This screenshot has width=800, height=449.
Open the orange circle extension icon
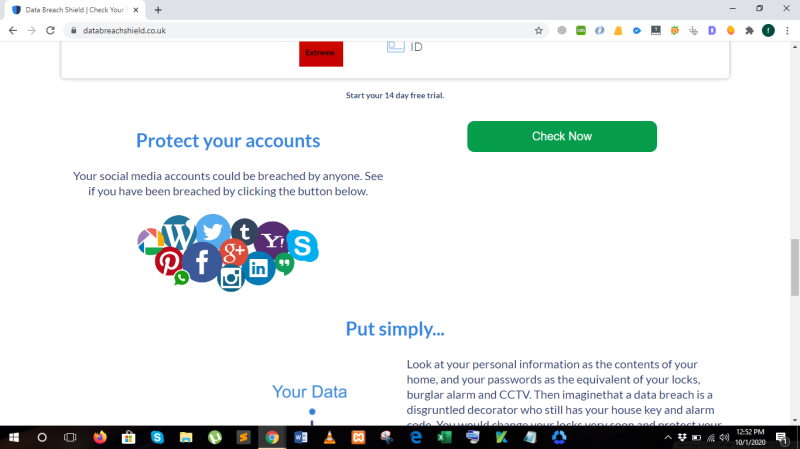(x=731, y=31)
